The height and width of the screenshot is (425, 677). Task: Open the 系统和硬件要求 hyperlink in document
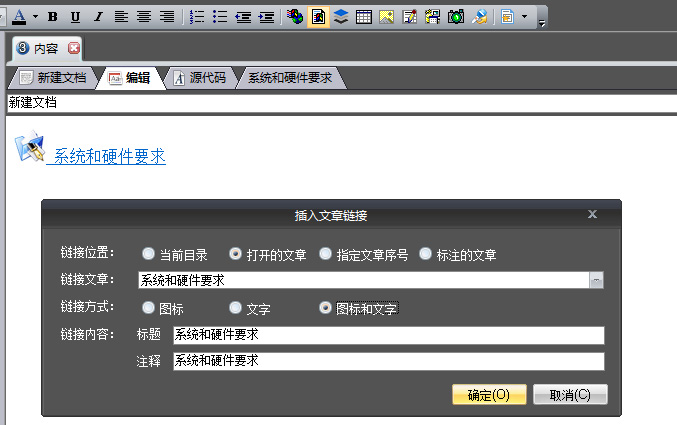tap(109, 156)
